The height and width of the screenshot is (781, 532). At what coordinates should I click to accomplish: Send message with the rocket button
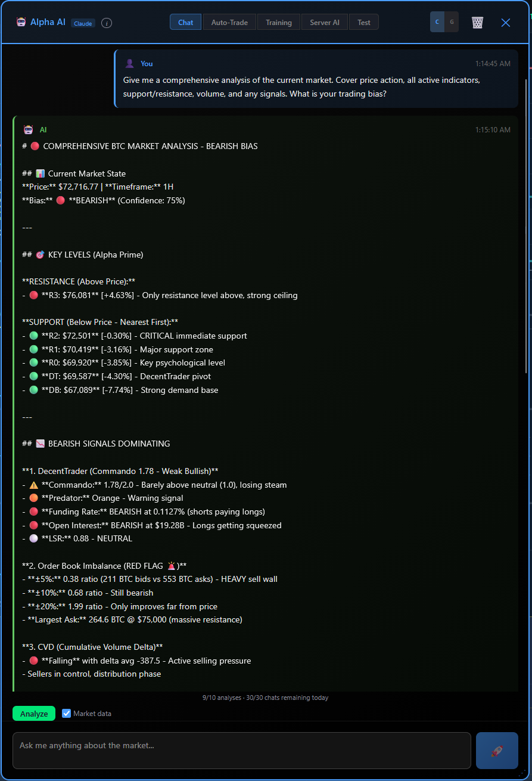(496, 750)
